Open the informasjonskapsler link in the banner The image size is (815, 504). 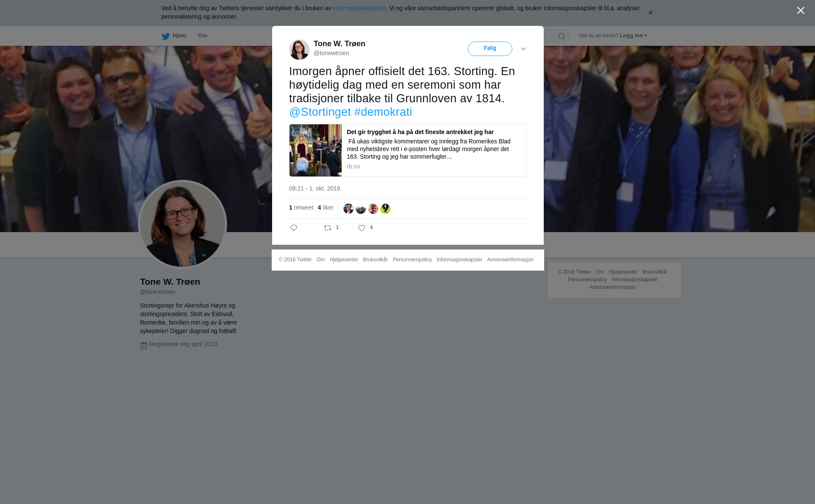point(359,8)
